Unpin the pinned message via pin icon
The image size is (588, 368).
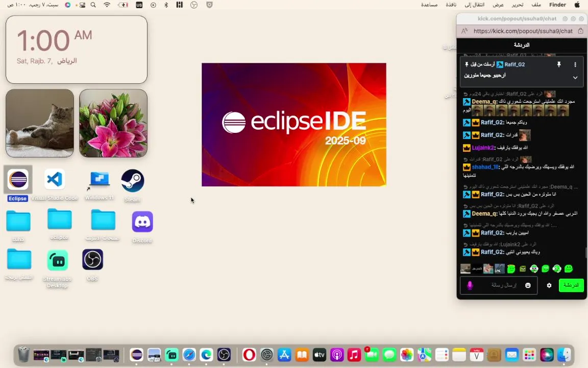(x=559, y=64)
